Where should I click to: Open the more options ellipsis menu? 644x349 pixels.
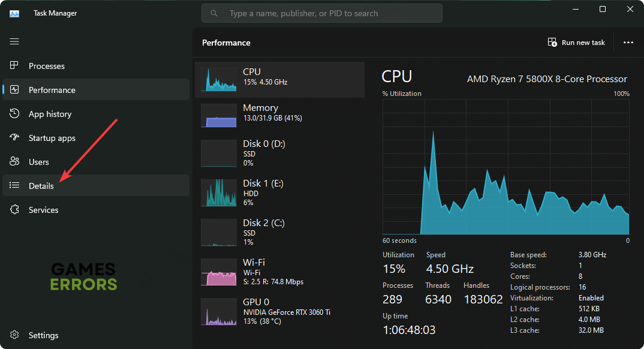tap(628, 43)
